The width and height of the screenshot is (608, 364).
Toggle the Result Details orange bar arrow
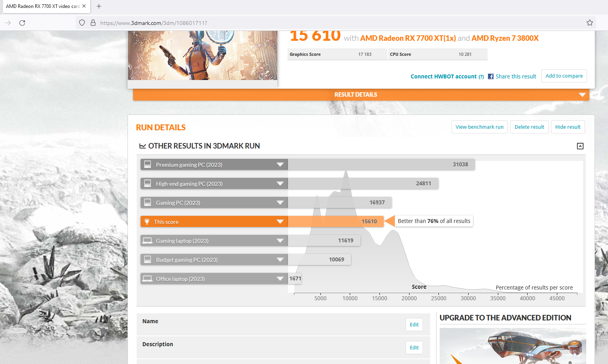click(582, 95)
